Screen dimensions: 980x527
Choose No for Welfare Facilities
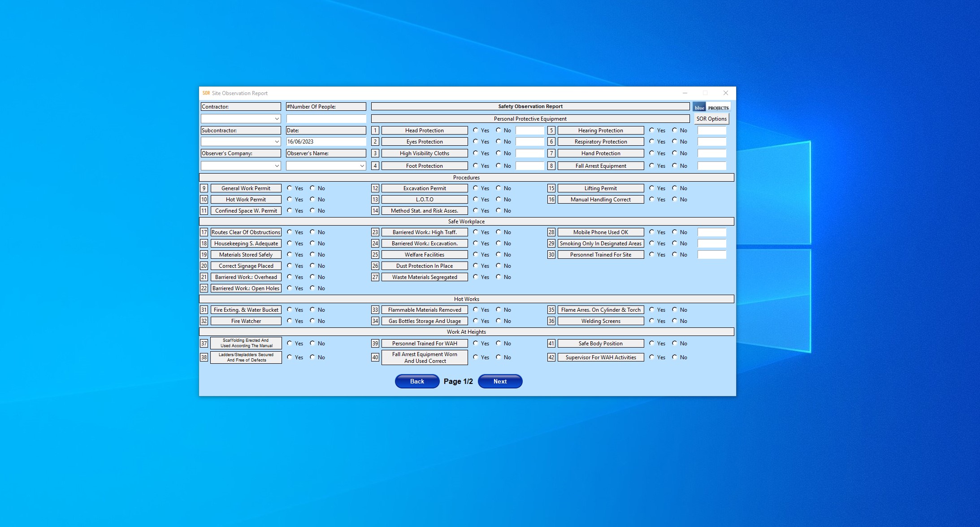click(x=499, y=254)
